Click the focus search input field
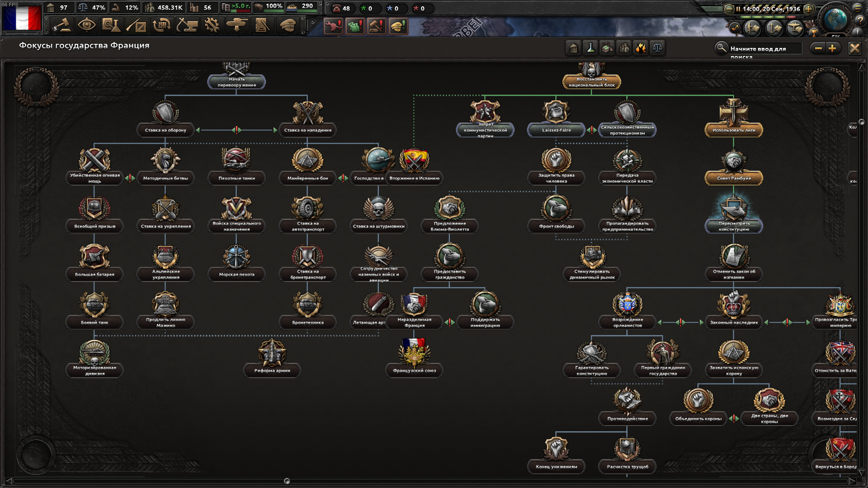The image size is (868, 488). coord(765,48)
